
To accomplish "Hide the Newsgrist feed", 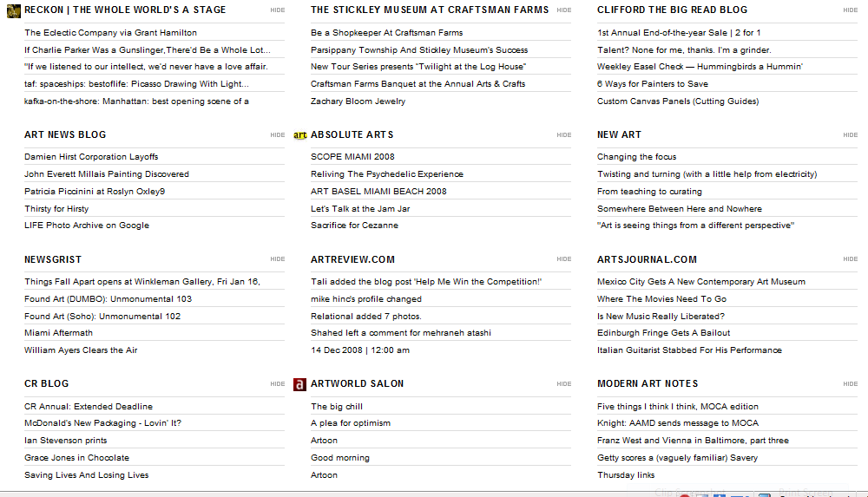I will click(x=278, y=259).
